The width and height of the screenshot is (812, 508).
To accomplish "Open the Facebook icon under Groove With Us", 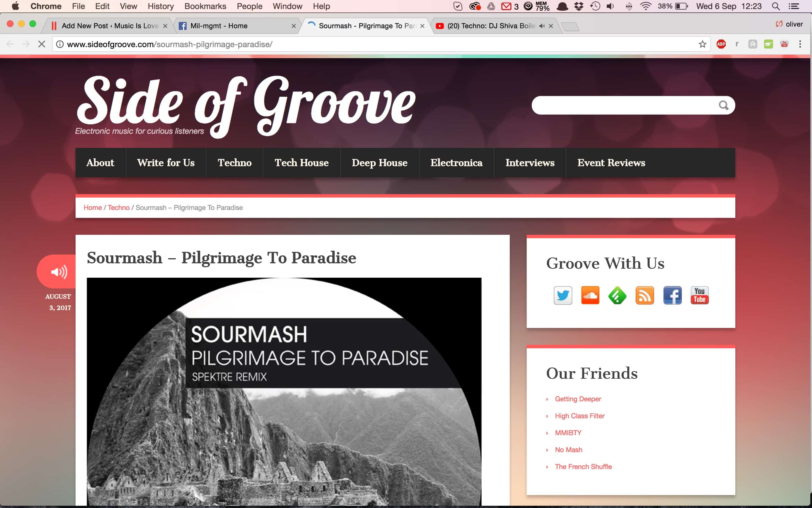I will (672, 295).
